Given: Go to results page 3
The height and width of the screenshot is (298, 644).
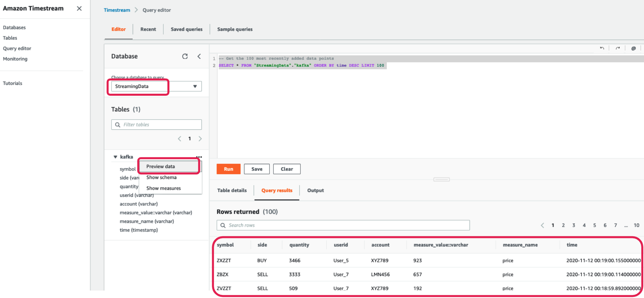Looking at the screenshot, I should tap(574, 225).
